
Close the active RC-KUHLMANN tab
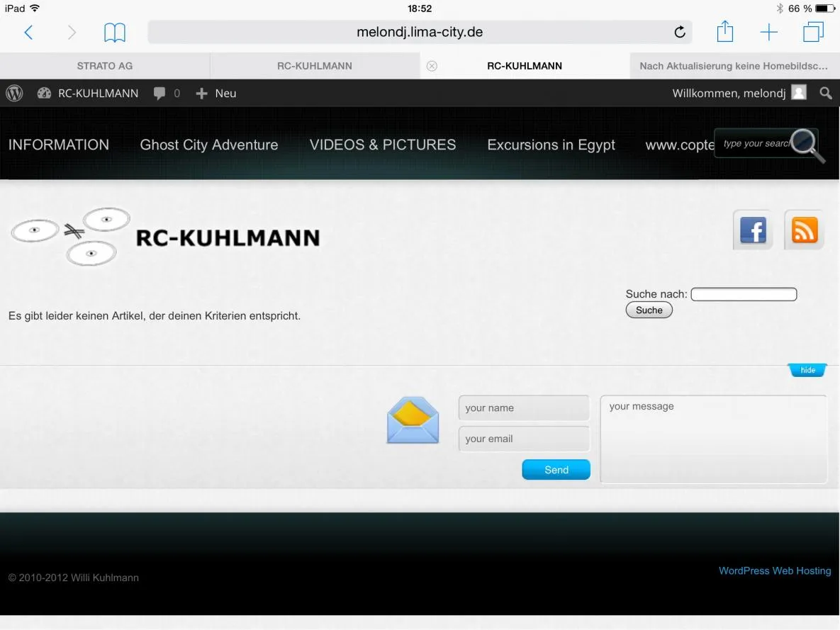[x=432, y=66]
